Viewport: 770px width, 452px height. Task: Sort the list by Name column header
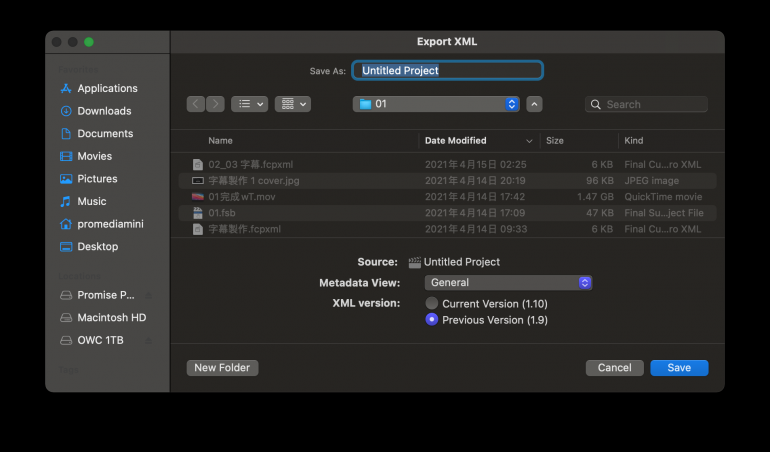point(220,141)
